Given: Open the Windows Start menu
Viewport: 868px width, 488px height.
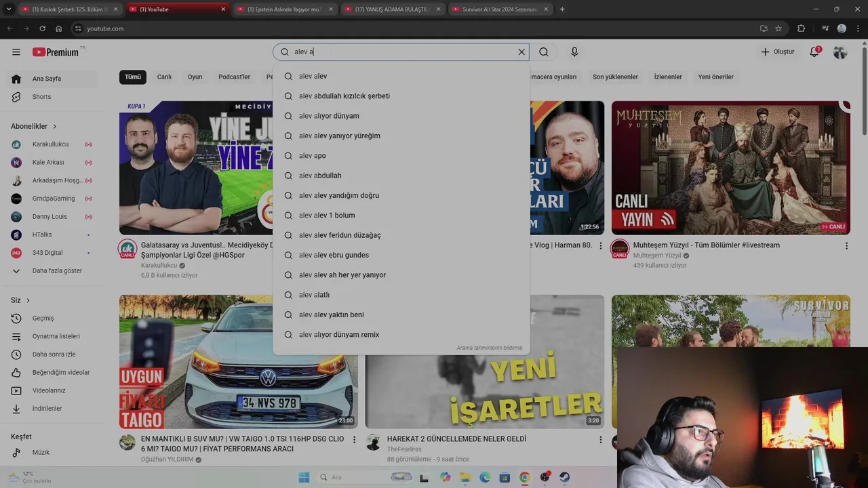Looking at the screenshot, I should coord(304,477).
